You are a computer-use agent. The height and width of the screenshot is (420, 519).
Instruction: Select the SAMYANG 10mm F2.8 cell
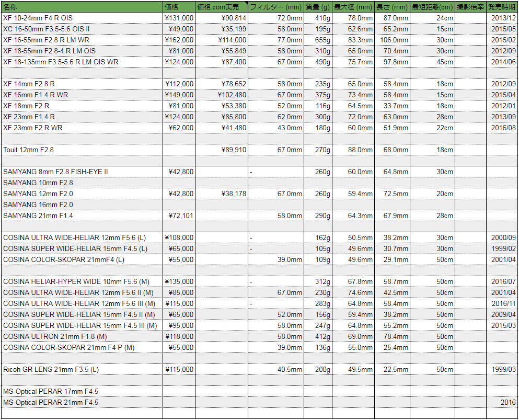82,183
